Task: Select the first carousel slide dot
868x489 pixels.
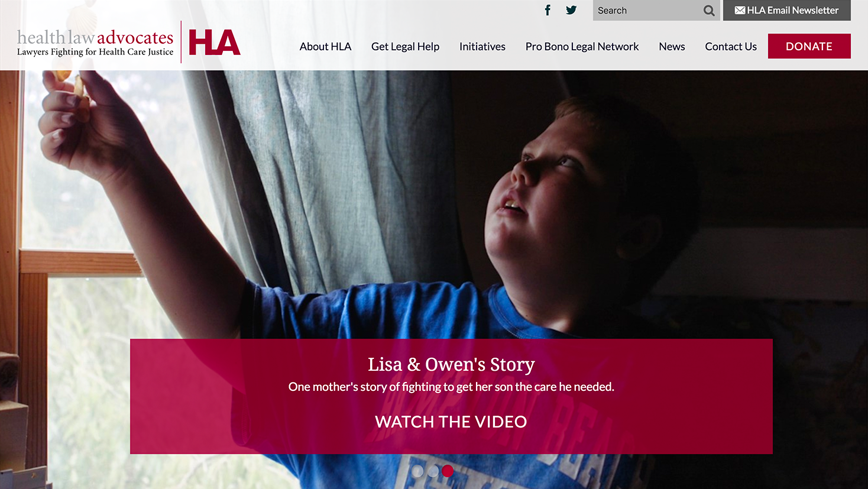Action: click(417, 471)
